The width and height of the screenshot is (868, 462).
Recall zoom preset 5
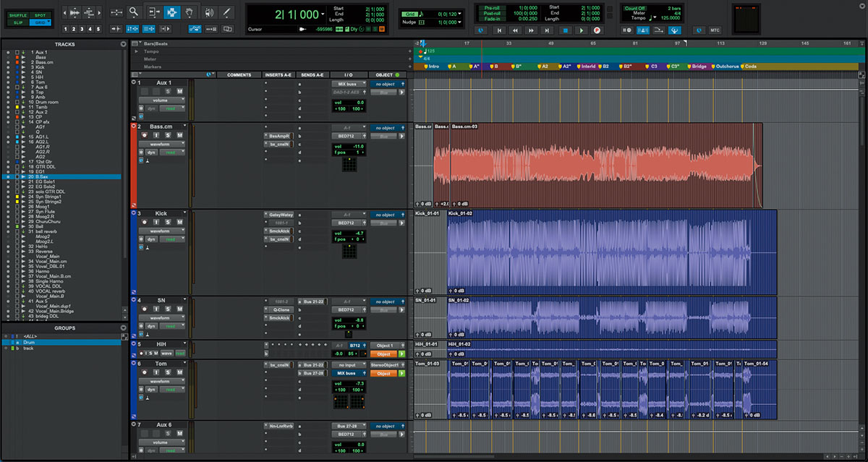point(98,29)
